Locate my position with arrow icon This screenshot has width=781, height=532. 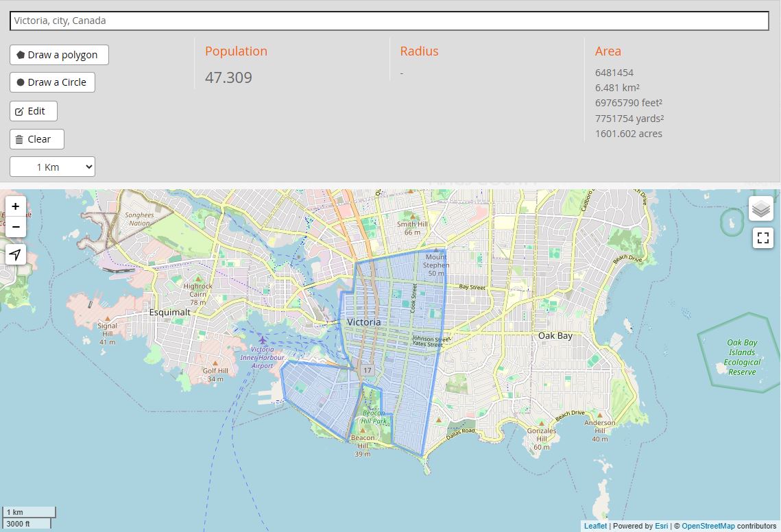tap(16, 254)
